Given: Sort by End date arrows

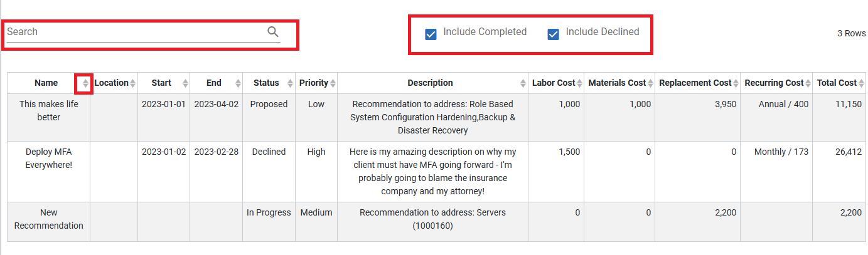Looking at the screenshot, I should pyautogui.click(x=238, y=83).
